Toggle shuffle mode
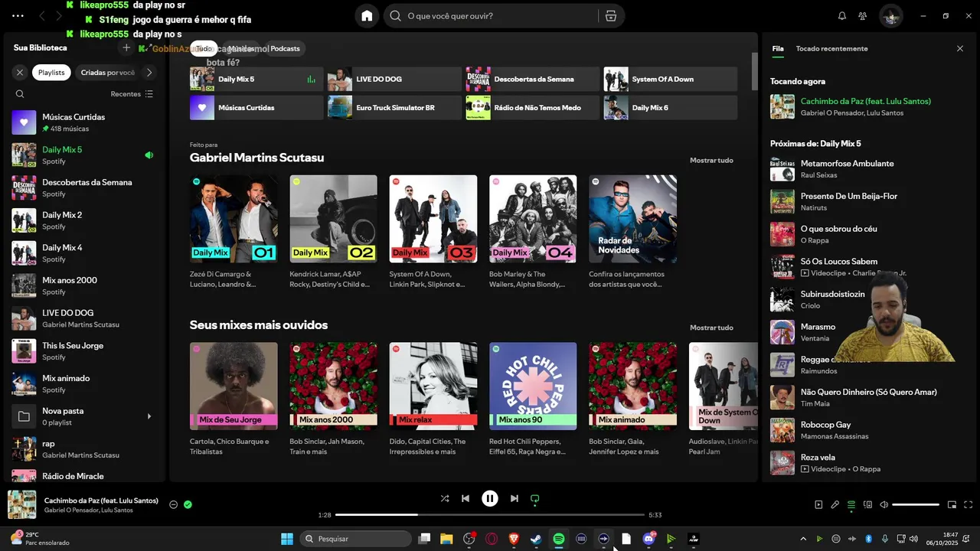This screenshot has height=551, width=980. (x=445, y=498)
